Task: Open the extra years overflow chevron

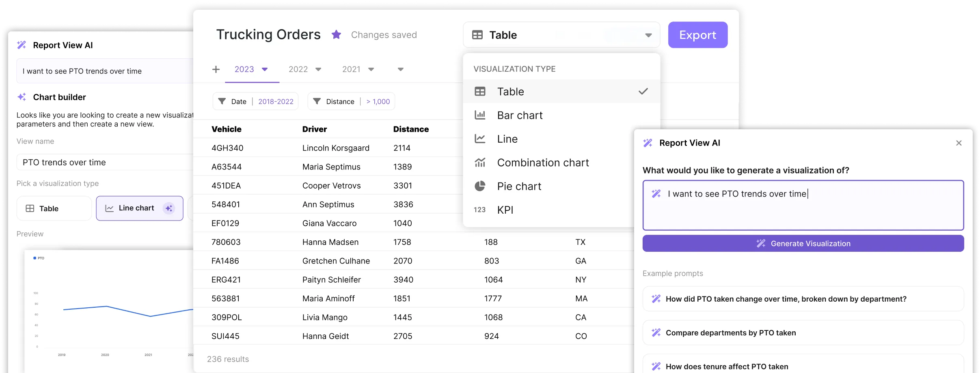Action: 400,69
